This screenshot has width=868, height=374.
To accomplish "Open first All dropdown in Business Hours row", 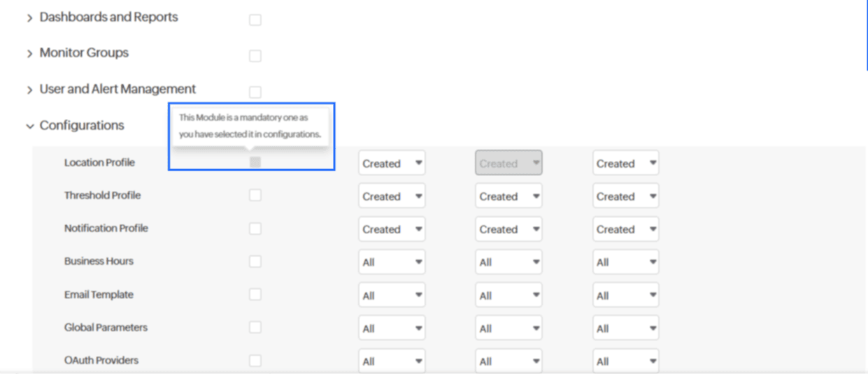I will click(392, 262).
